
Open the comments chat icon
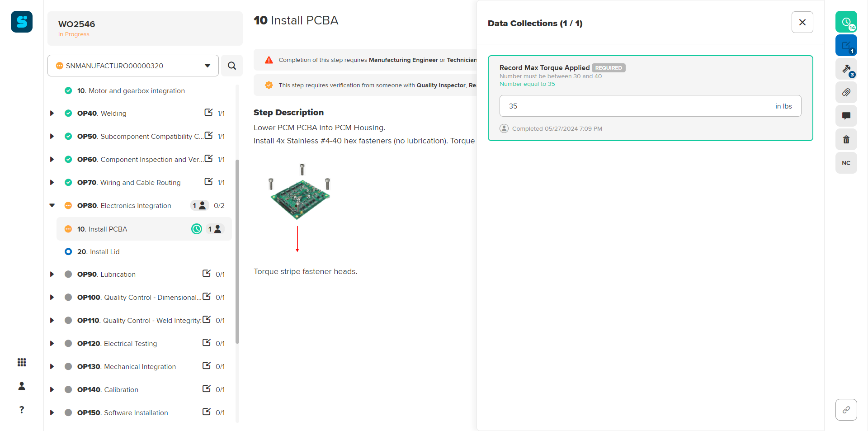(x=846, y=116)
